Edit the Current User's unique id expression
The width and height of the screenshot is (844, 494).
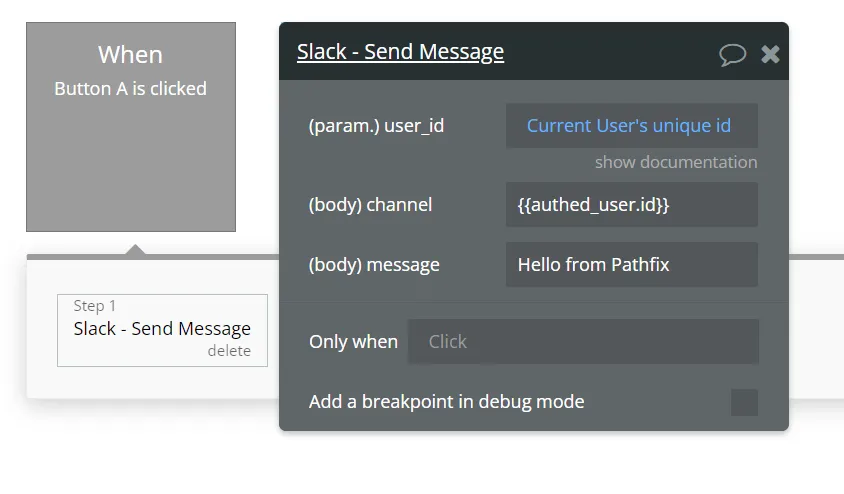632,125
